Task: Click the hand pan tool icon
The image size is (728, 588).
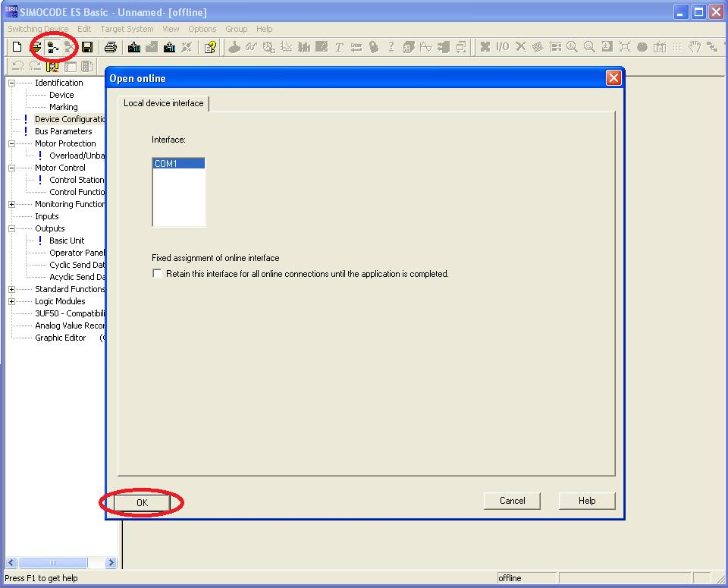Action: 695,47
